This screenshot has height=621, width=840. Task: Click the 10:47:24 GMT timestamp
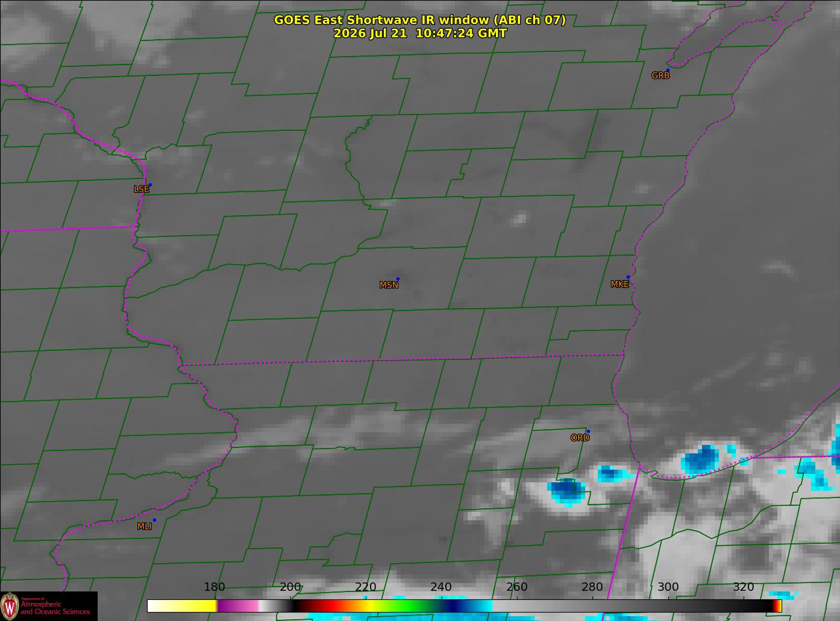point(461,33)
